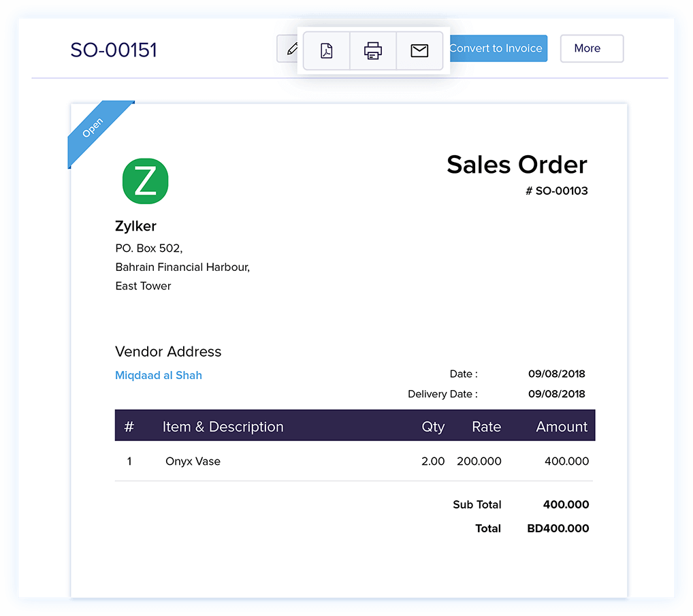Viewport: 693px width, 616px height.
Task: Click the # SO-00103 order number
Action: 556,191
